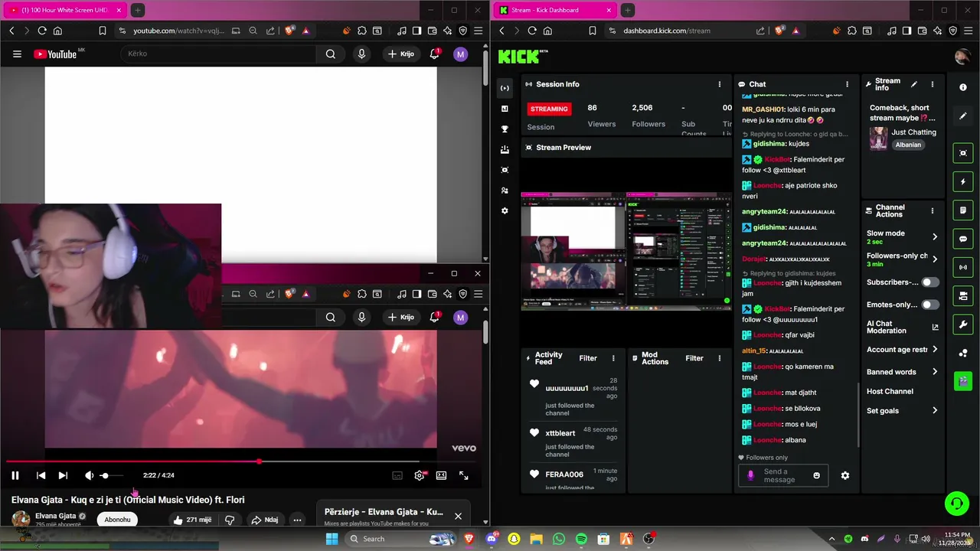This screenshot has height=551, width=980.
Task: Open Stream info panel options menu
Action: pyautogui.click(x=932, y=84)
